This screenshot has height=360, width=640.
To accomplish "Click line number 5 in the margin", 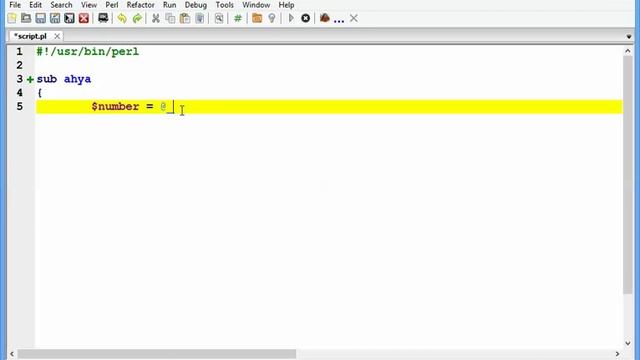I will 19,107.
